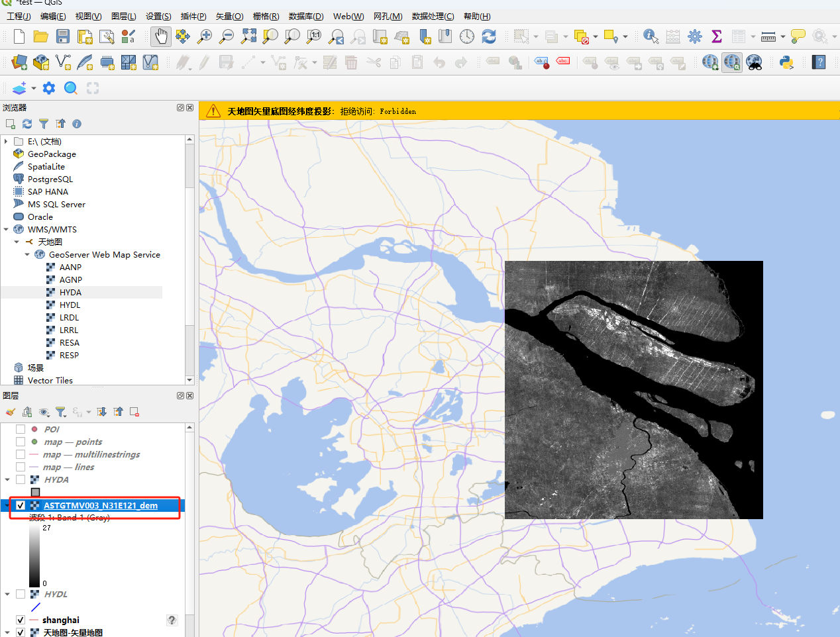This screenshot has height=637, width=840.
Task: Click the browser panel scroll-down arrow
Action: coord(189,380)
